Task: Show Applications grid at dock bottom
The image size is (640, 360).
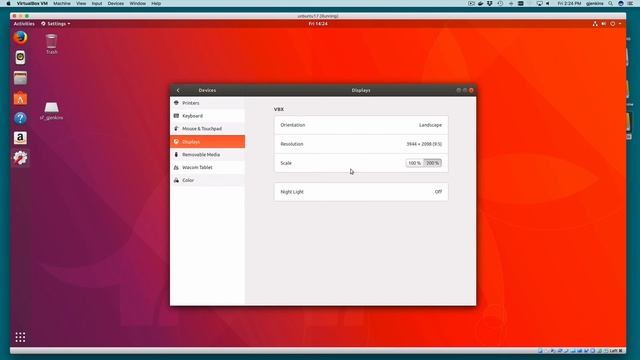Action: click(x=20, y=337)
